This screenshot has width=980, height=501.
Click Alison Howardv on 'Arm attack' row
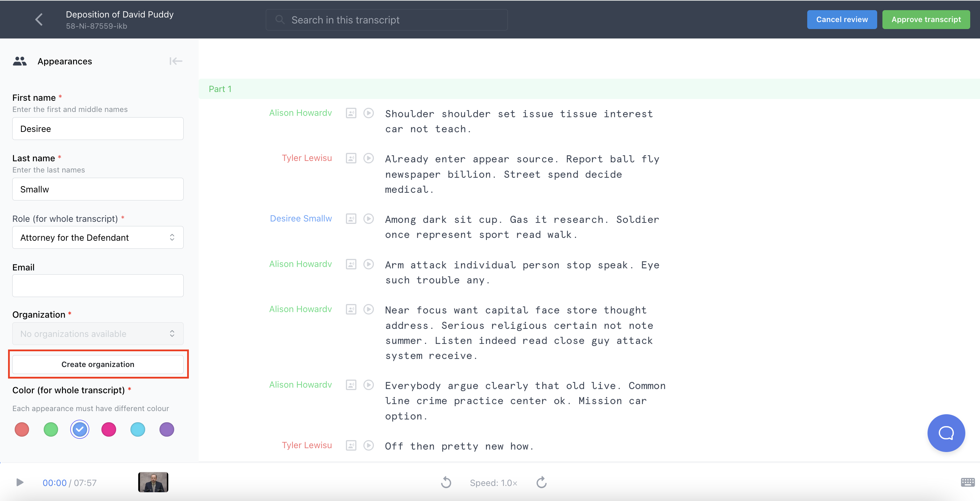(300, 264)
